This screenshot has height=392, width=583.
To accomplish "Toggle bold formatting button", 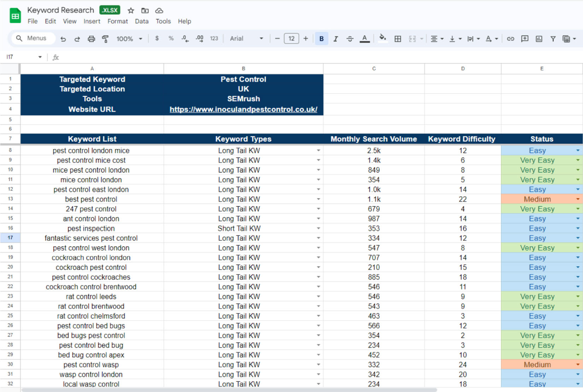I will point(321,39).
